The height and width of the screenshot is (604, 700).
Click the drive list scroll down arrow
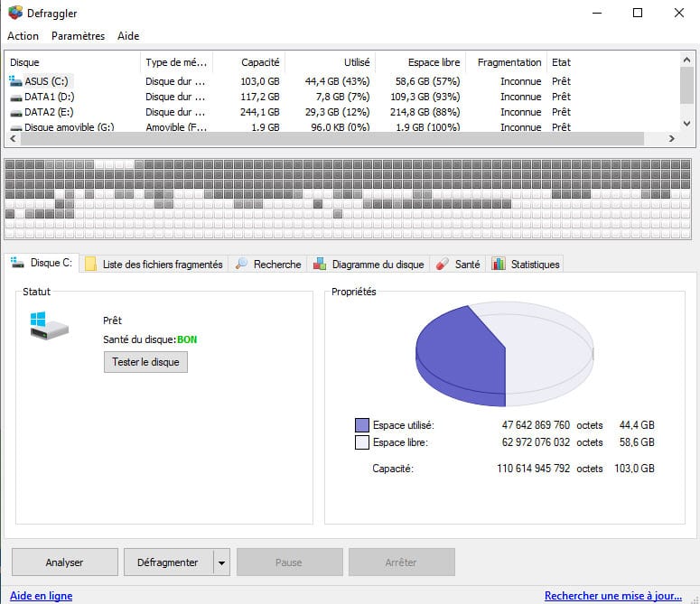click(x=686, y=123)
